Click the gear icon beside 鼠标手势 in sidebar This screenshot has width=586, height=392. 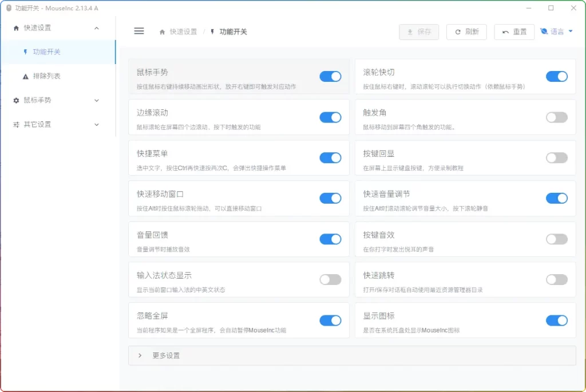16,101
